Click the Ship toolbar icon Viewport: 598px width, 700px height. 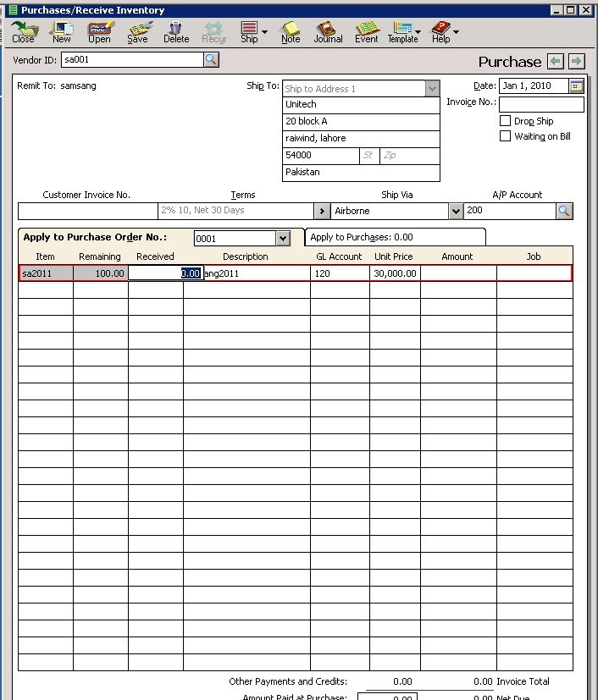pos(249,32)
